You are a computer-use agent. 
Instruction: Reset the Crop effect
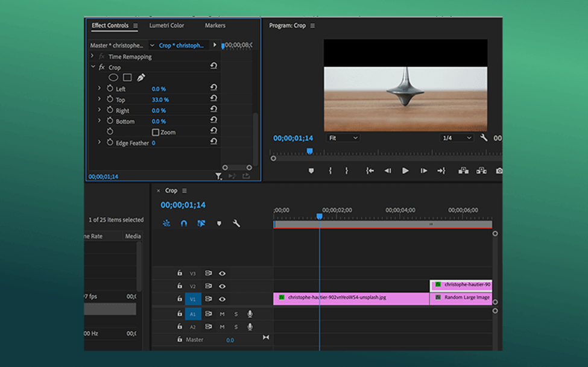pyautogui.click(x=213, y=66)
